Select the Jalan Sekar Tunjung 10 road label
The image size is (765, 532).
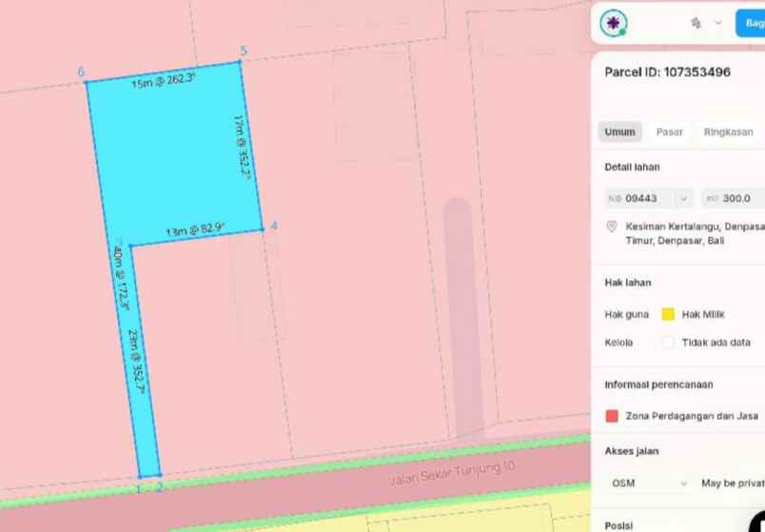452,472
